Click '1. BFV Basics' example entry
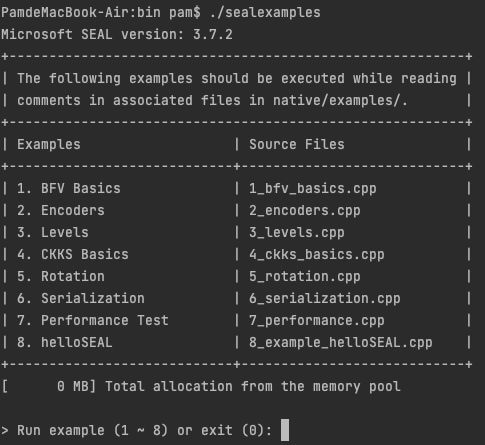Image resolution: width=485 pixels, height=445 pixels. 69,189
